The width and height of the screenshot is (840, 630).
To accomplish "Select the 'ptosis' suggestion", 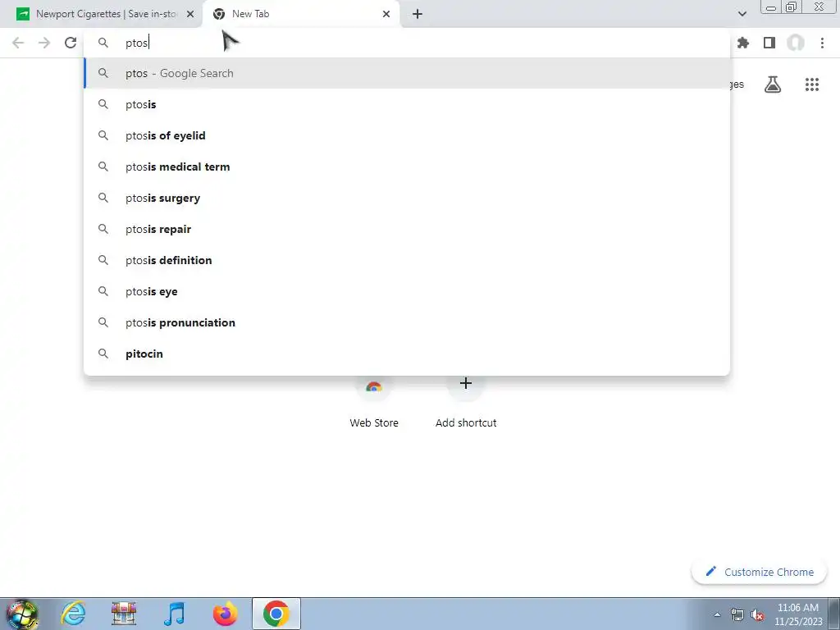I will pos(407,104).
